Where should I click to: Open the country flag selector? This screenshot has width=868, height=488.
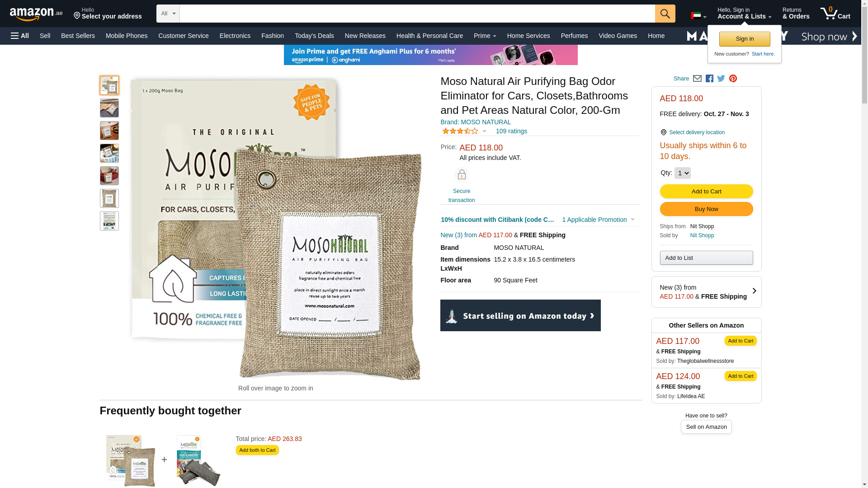(698, 16)
